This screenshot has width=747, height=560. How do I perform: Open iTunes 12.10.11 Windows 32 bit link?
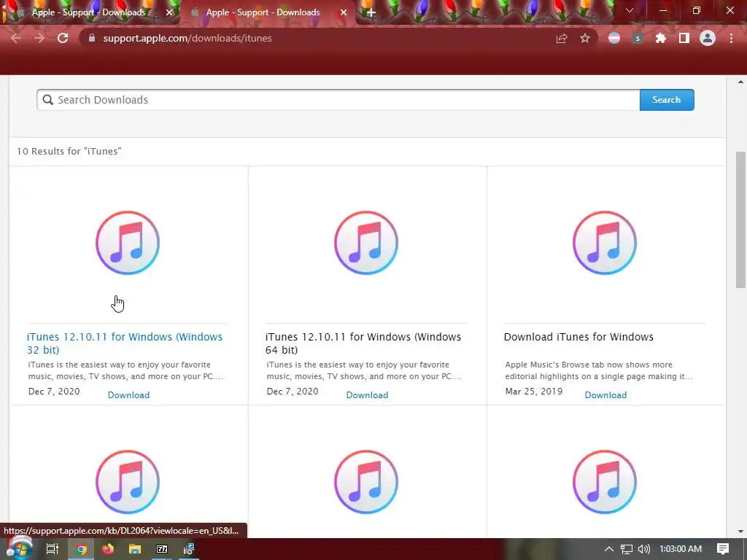[125, 343]
